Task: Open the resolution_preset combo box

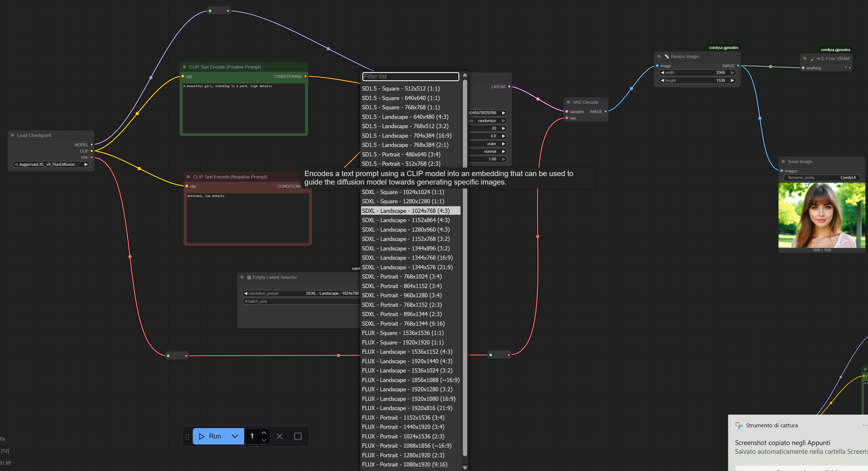Action: [302, 293]
